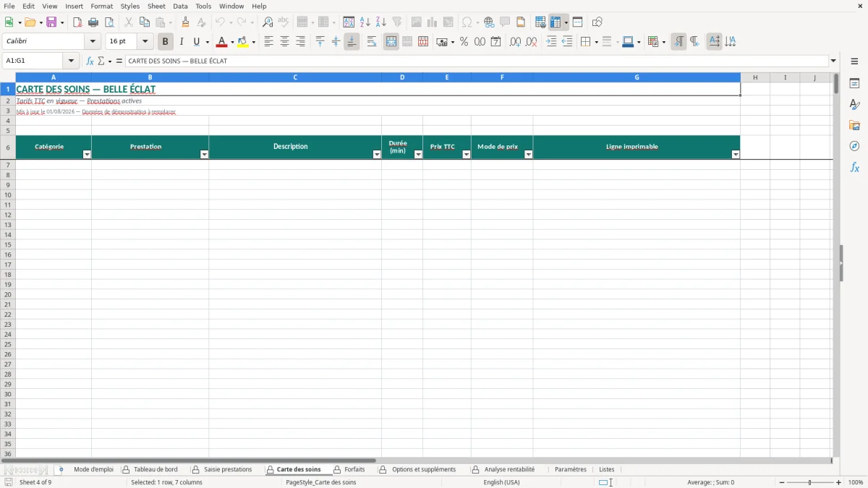Open the font name dropdown list
The height and width of the screenshot is (488, 868).
point(93,42)
